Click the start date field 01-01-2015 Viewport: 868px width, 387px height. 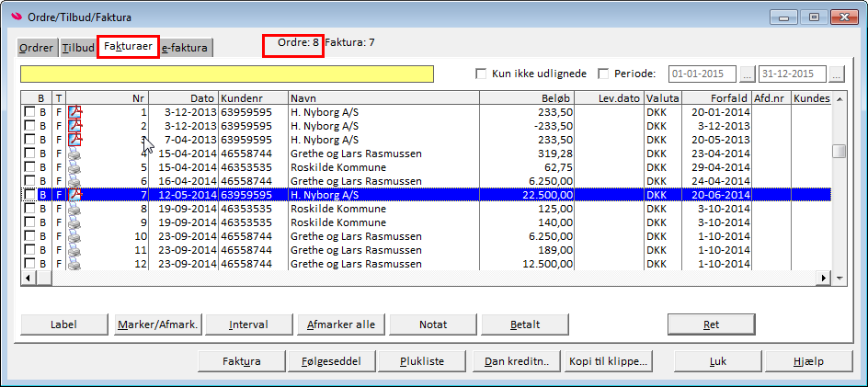(x=703, y=74)
